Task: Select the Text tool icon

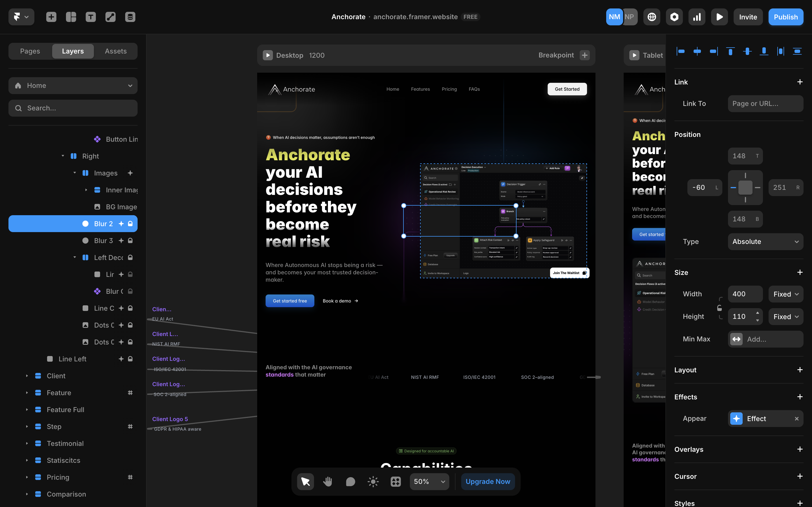Action: 91,17
